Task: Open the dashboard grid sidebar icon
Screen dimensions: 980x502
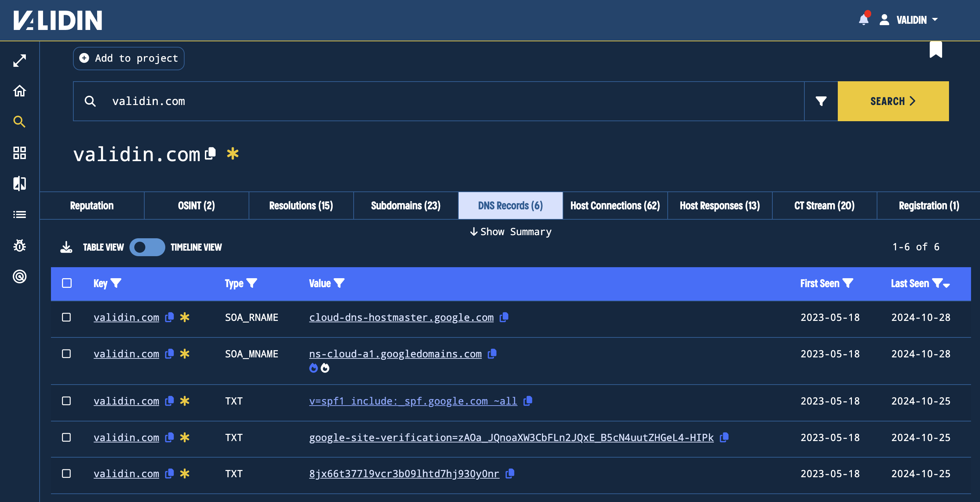Action: (19, 153)
